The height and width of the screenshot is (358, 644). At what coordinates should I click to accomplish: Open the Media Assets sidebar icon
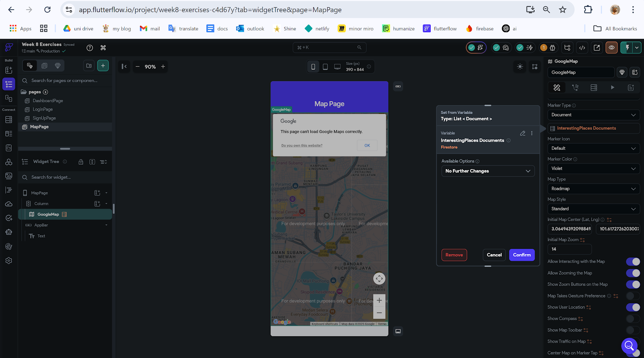(9, 176)
